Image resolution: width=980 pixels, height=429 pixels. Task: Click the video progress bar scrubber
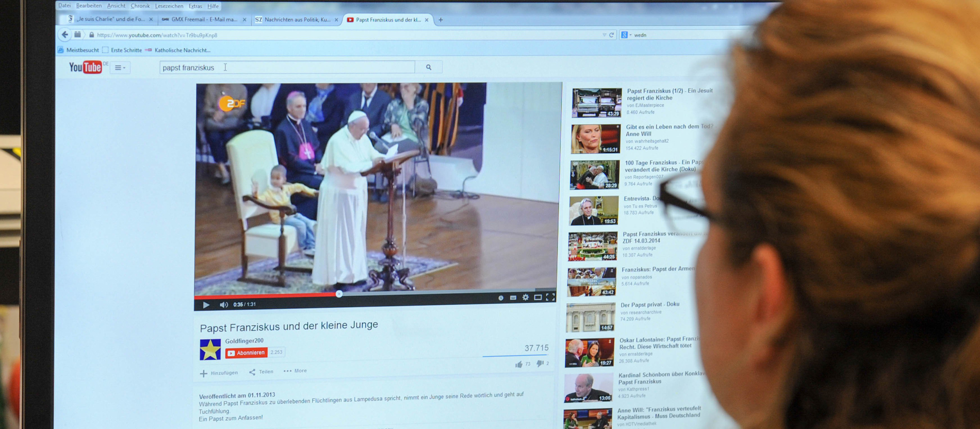pos(339,294)
